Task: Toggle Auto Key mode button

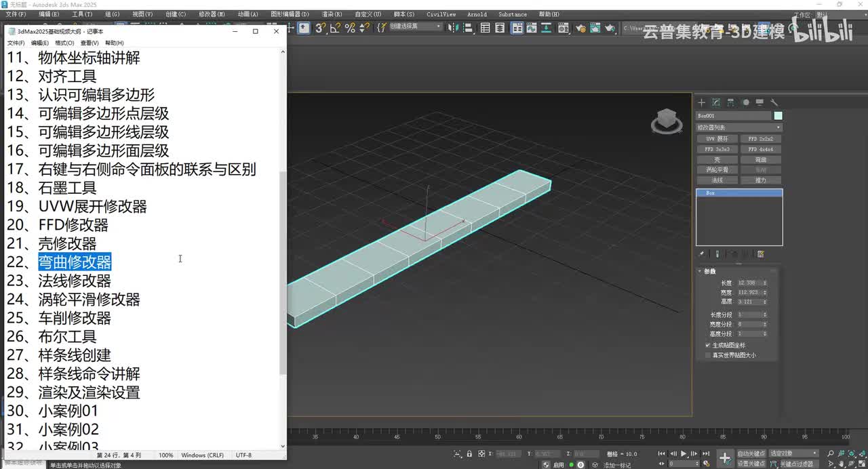Action: pyautogui.click(x=751, y=453)
